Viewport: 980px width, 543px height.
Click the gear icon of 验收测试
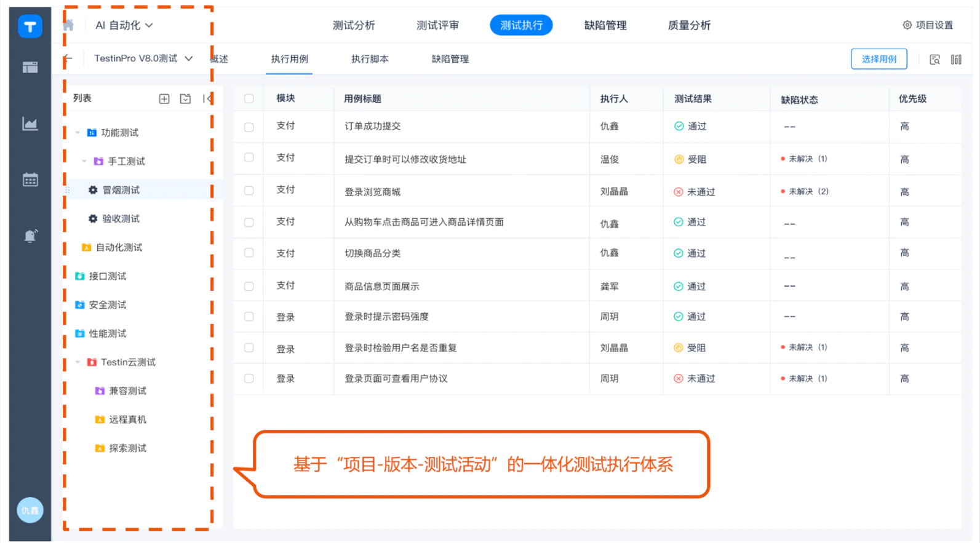point(93,218)
